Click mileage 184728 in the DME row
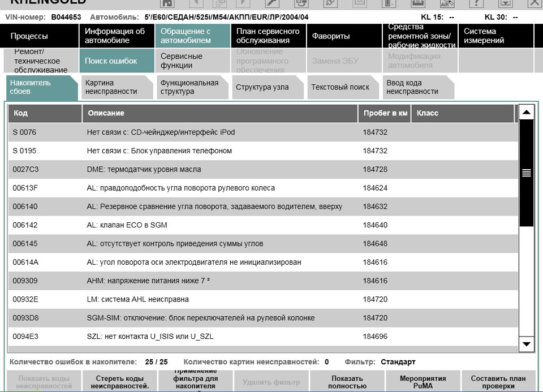This screenshot has height=392, width=543. 375,170
